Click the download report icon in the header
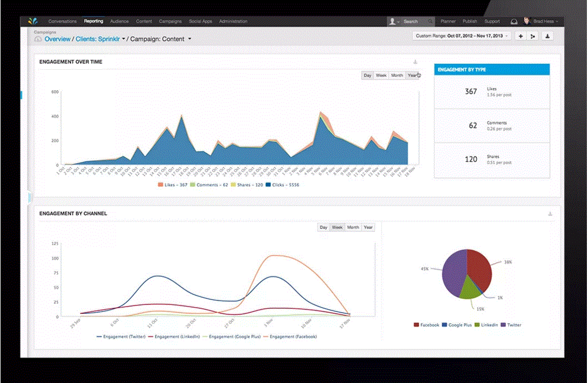 coord(548,36)
